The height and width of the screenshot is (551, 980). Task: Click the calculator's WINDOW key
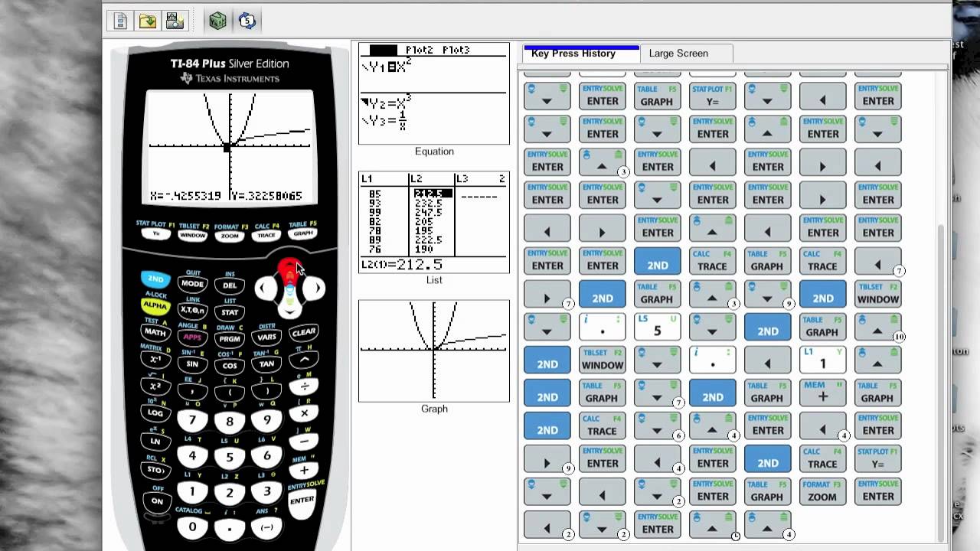click(192, 236)
